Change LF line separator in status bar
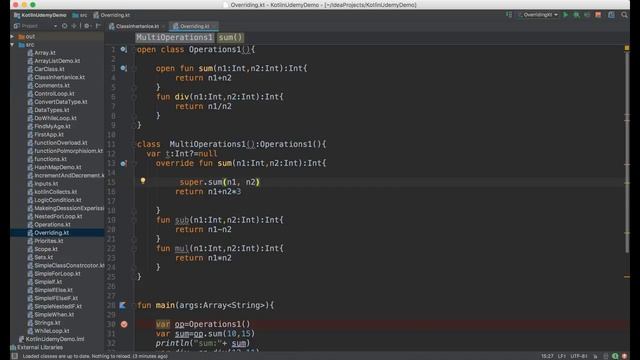Image resolution: width=640 pixels, height=360 pixels. [562, 356]
